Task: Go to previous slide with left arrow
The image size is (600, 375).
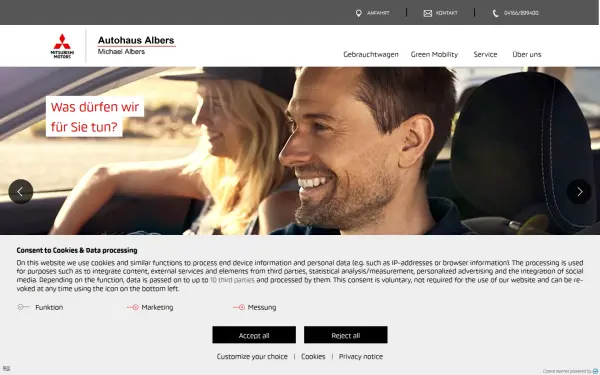Action: [x=21, y=191]
